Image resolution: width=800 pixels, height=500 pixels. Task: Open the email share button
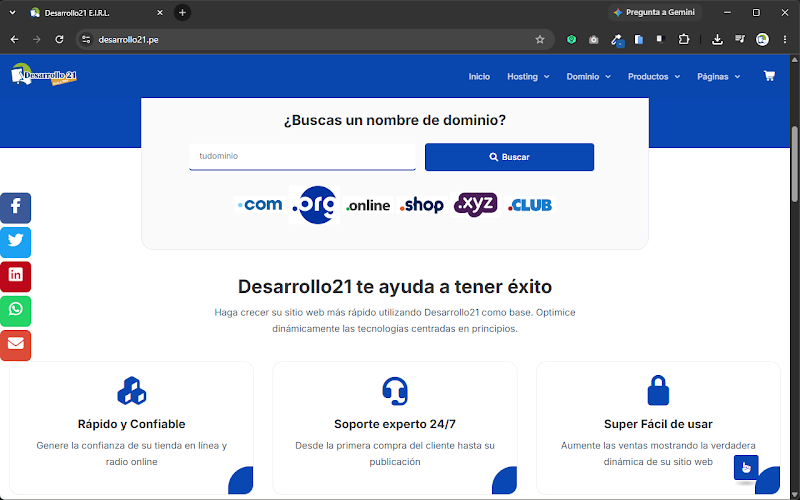pyautogui.click(x=15, y=344)
